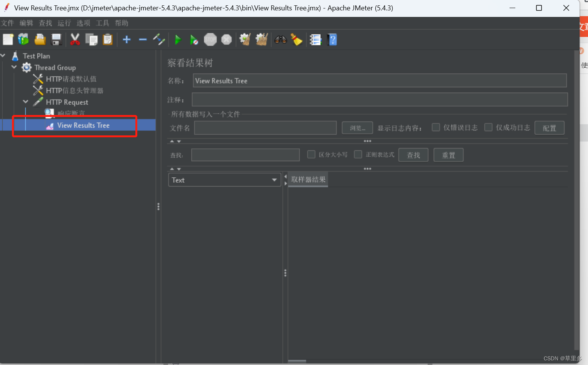Enable 正则表达式 checkbox
The width and height of the screenshot is (588, 365).
(x=358, y=154)
